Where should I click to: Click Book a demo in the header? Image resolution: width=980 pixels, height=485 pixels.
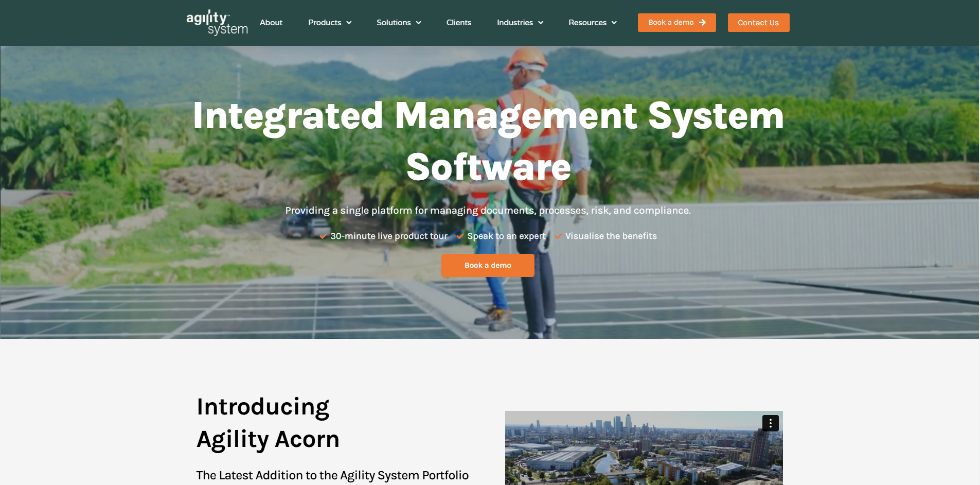tap(676, 22)
